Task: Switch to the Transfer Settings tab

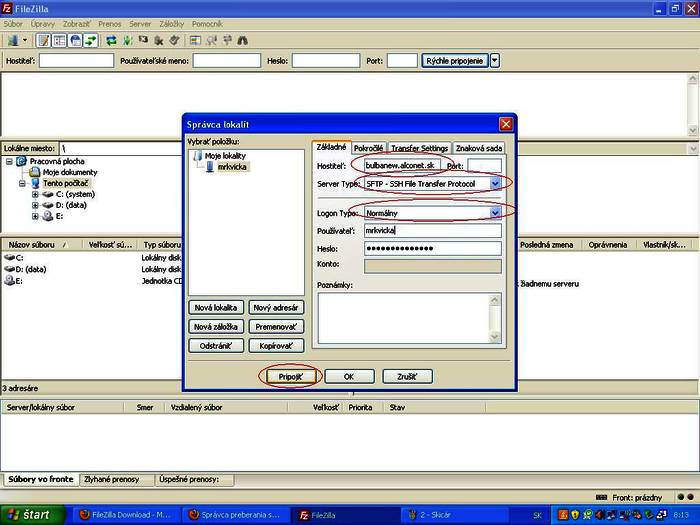Action: pos(419,148)
